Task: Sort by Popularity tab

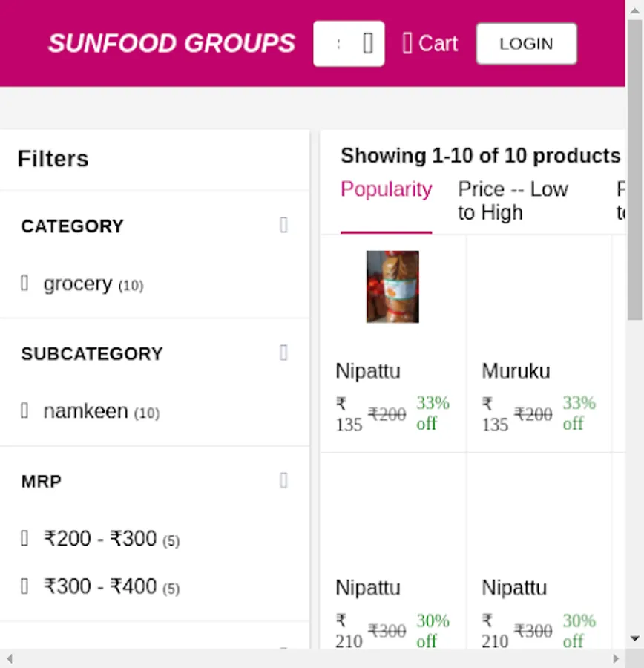Action: point(386,190)
